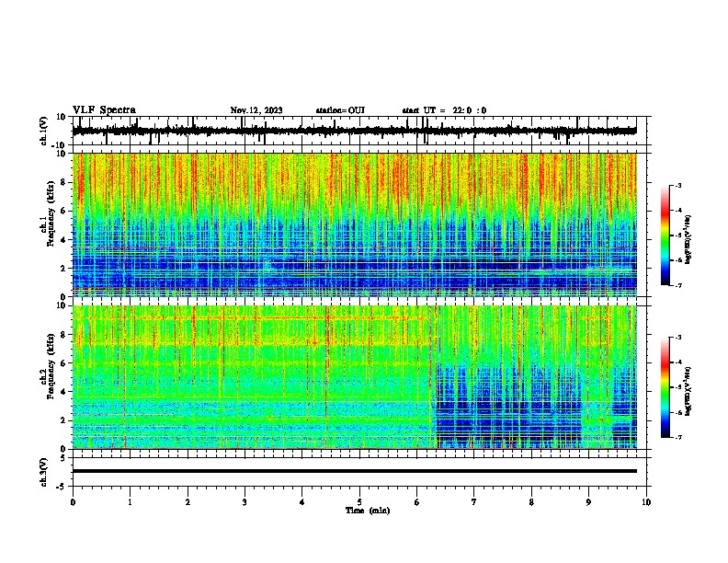This screenshot has height=563, width=728.
Task: Click the "VLF Spectra" plot title
Action: 104,110
